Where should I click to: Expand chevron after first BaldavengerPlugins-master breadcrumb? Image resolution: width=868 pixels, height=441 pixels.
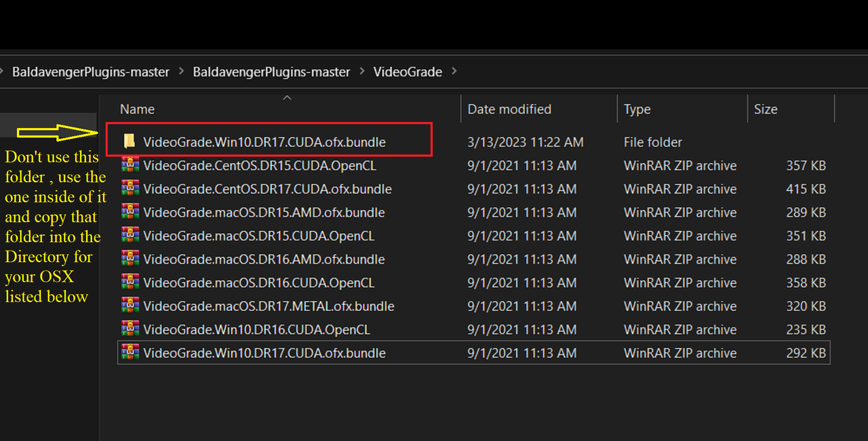(181, 71)
